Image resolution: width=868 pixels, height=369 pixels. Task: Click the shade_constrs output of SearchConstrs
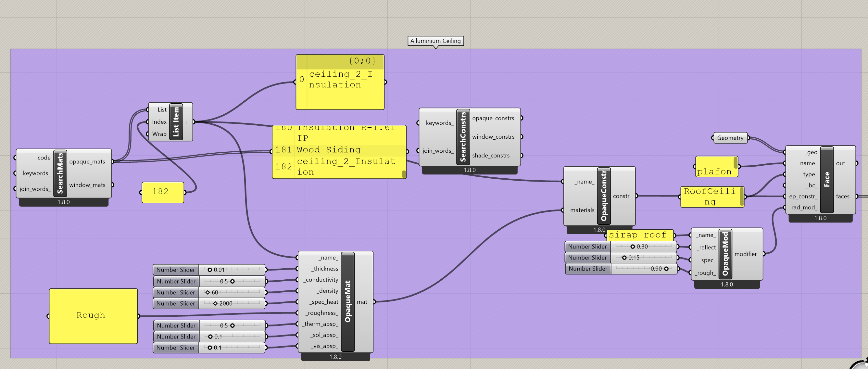[x=491, y=155]
